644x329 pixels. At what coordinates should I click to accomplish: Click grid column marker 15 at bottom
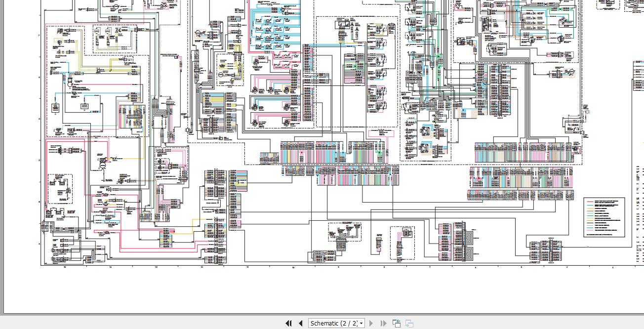(x=64, y=267)
